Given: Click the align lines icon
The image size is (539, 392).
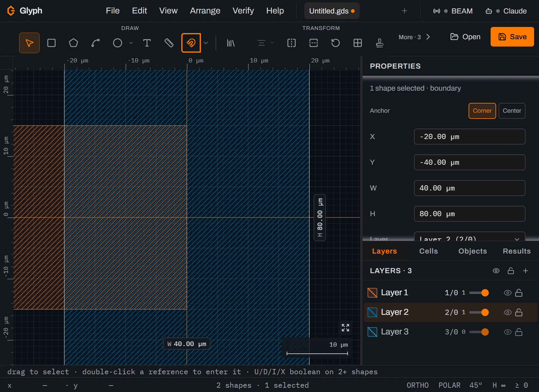Looking at the screenshot, I should (261, 43).
